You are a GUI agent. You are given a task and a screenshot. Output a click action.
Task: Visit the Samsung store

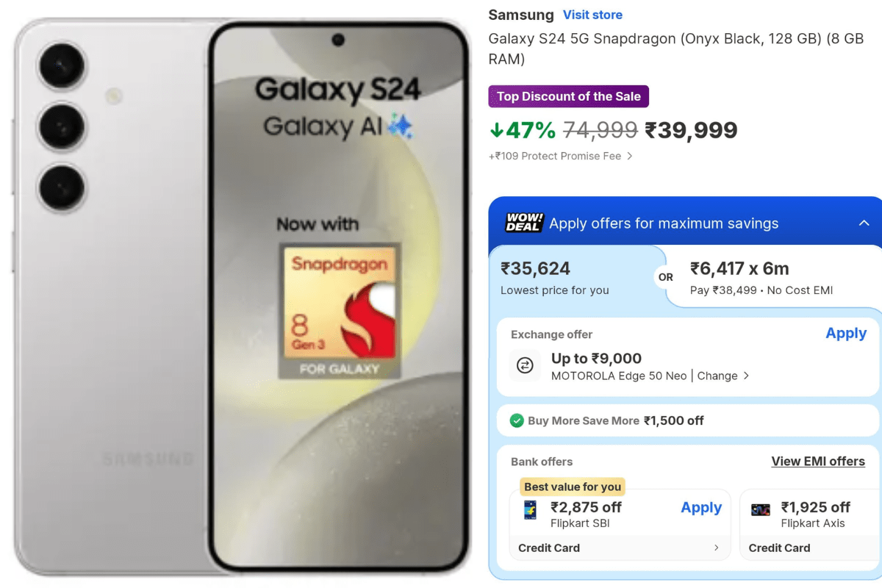point(592,15)
